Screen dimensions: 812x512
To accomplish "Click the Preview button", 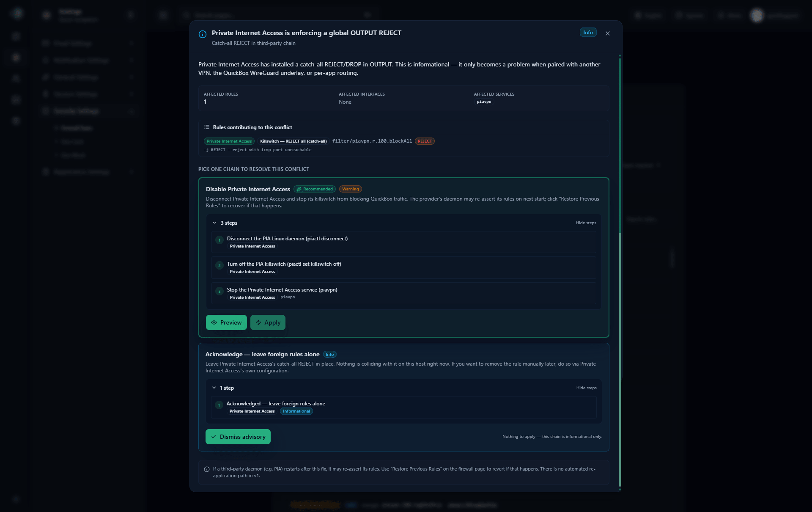I will tap(226, 322).
